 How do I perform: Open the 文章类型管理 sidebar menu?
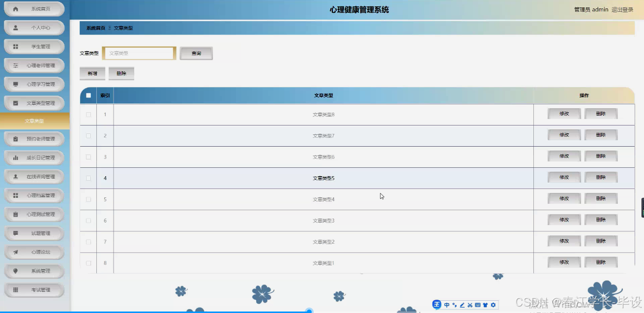pos(34,103)
